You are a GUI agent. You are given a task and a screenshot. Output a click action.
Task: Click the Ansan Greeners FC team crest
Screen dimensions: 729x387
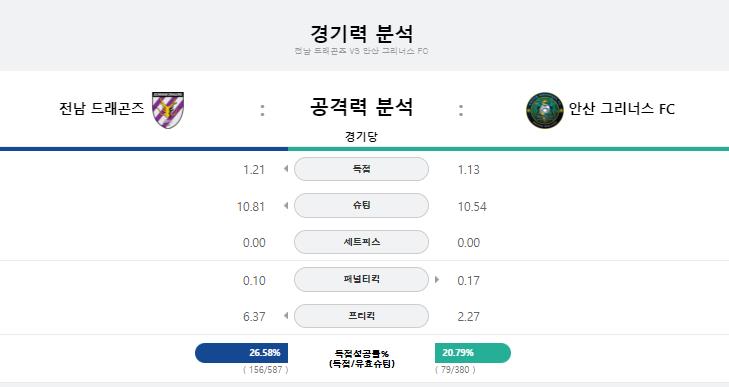pos(544,110)
